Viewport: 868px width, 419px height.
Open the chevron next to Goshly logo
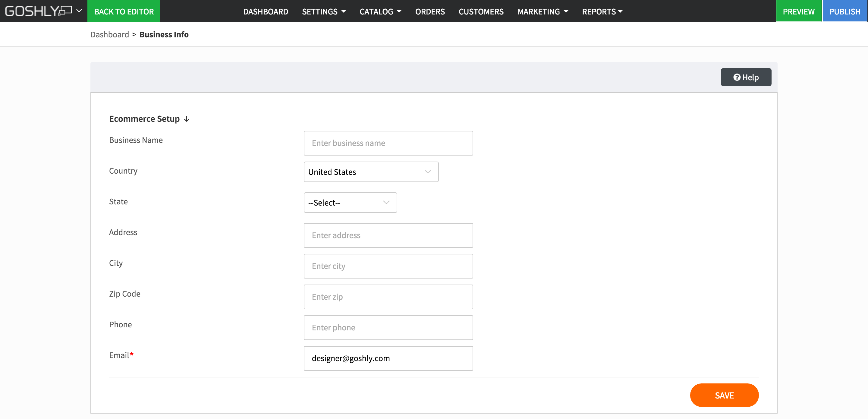(x=79, y=11)
